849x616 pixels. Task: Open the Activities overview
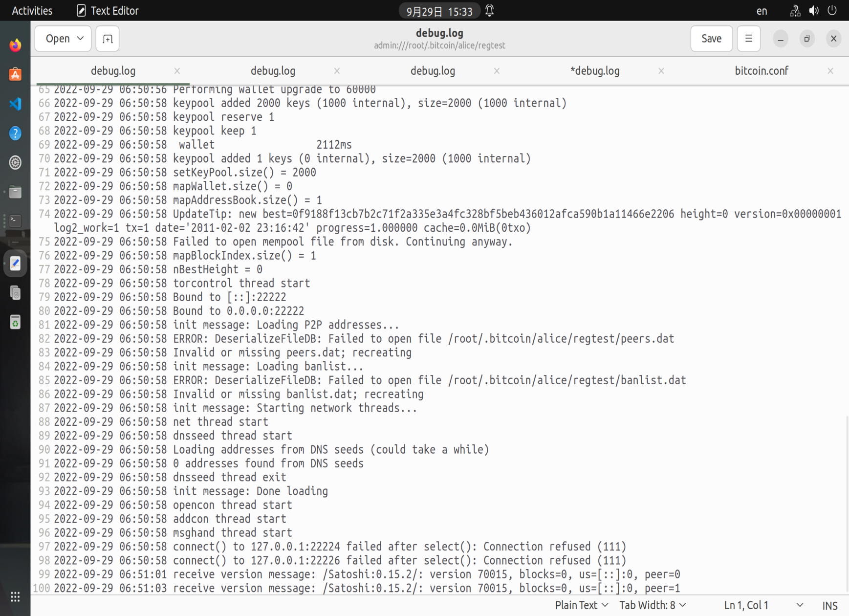point(32,11)
